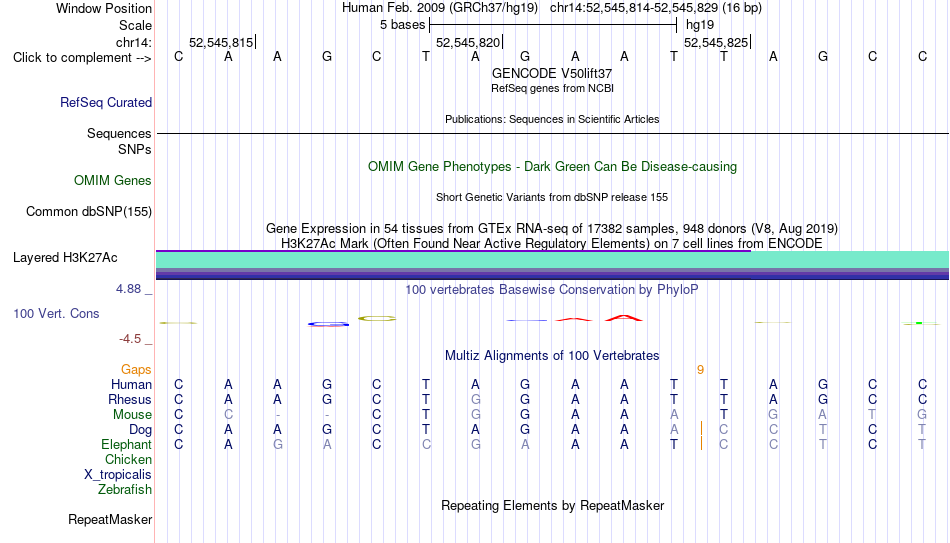Click the orange insertion bar in Dog row
Image resolution: width=950 pixels, height=543 pixels.
tap(701, 429)
